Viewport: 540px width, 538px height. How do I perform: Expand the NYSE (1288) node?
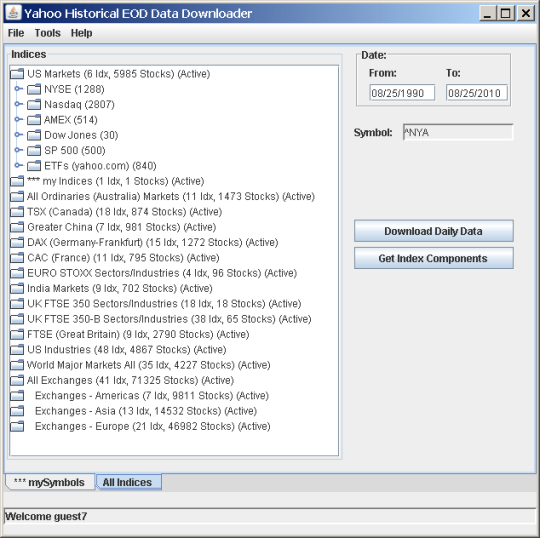point(18,89)
